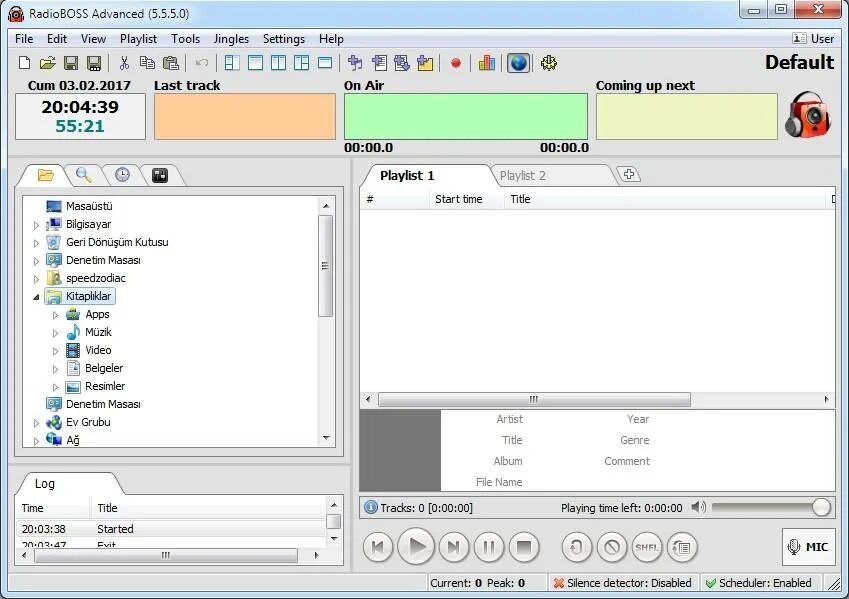Select the third window layout icon
The height and width of the screenshot is (599, 849).
pyautogui.click(x=278, y=63)
